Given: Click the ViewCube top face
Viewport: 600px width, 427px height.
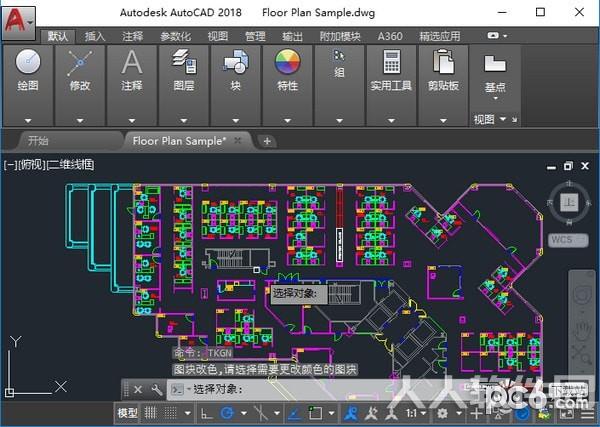Looking at the screenshot, I should tap(569, 202).
